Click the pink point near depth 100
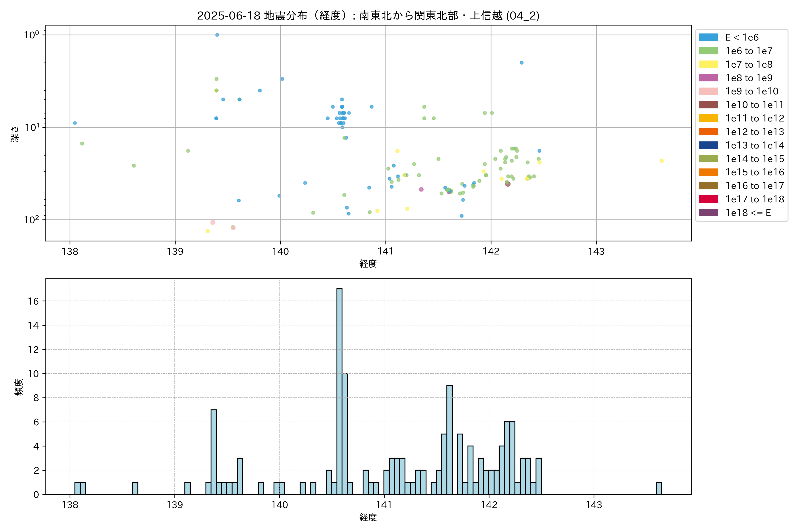 (213, 223)
